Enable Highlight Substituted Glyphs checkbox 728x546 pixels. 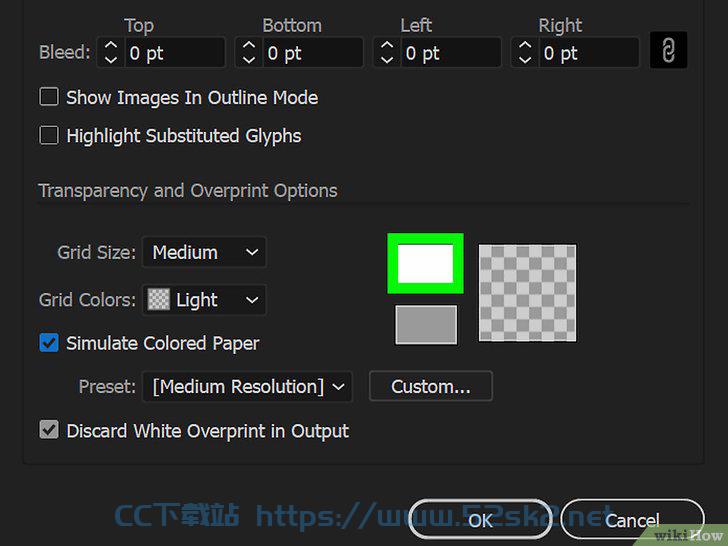click(49, 136)
